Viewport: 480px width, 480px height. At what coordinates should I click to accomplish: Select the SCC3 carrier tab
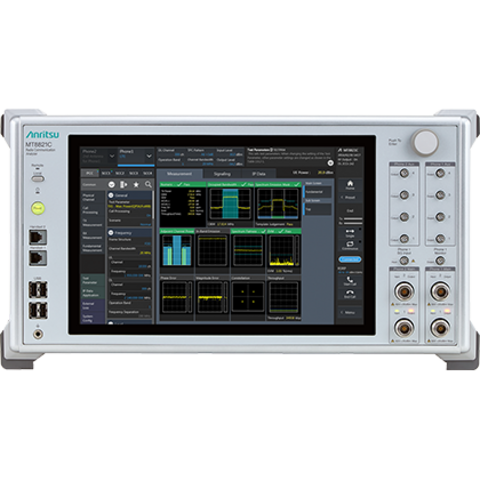click(134, 173)
